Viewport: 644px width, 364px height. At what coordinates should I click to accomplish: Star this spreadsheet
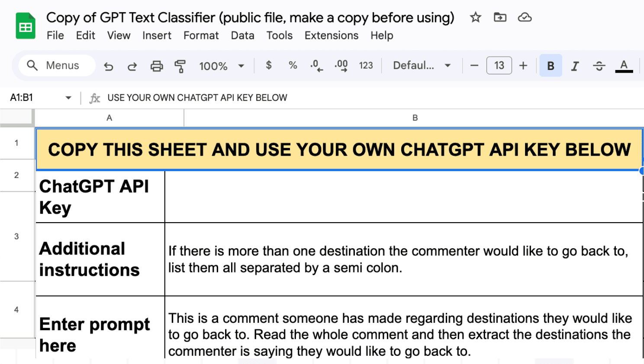point(475,17)
